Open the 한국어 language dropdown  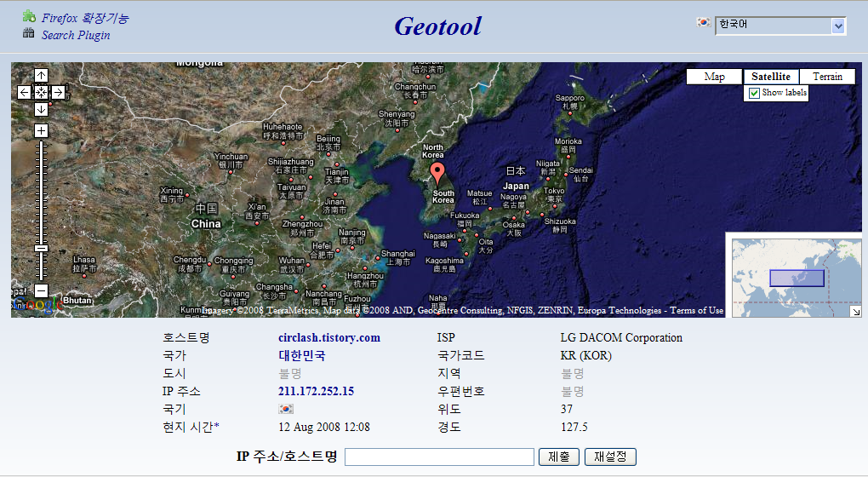point(780,26)
